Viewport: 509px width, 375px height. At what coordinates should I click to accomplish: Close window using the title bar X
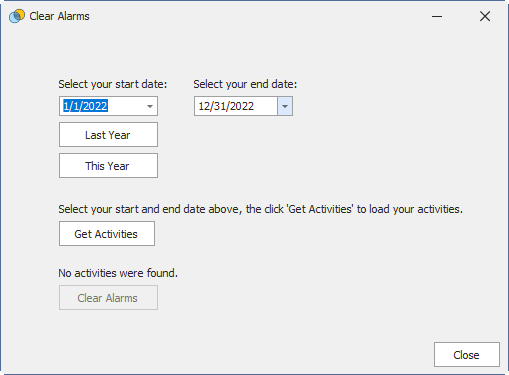coord(485,16)
